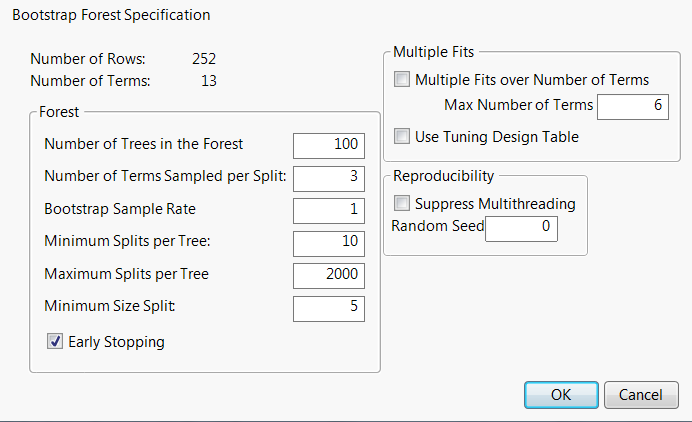Disable the Early Stopping checkbox
The width and height of the screenshot is (692, 422).
point(55,342)
